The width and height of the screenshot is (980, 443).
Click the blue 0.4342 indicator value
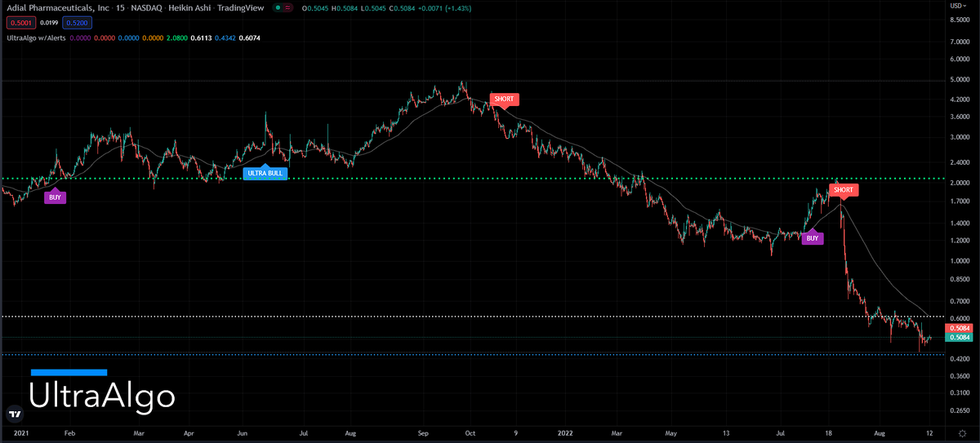(224, 38)
